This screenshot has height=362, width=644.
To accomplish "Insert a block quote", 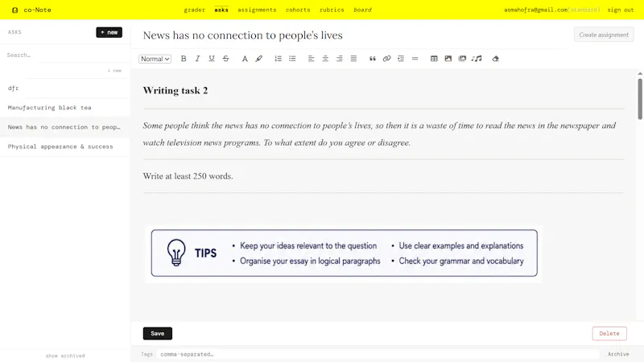I will 373,59.
